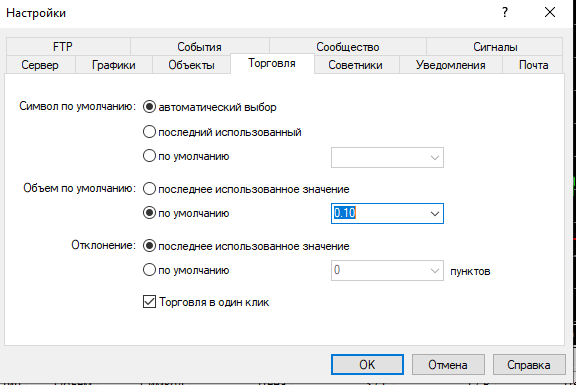Open the Почта tab
Image resolution: width=576 pixels, height=385 pixels.
click(533, 65)
